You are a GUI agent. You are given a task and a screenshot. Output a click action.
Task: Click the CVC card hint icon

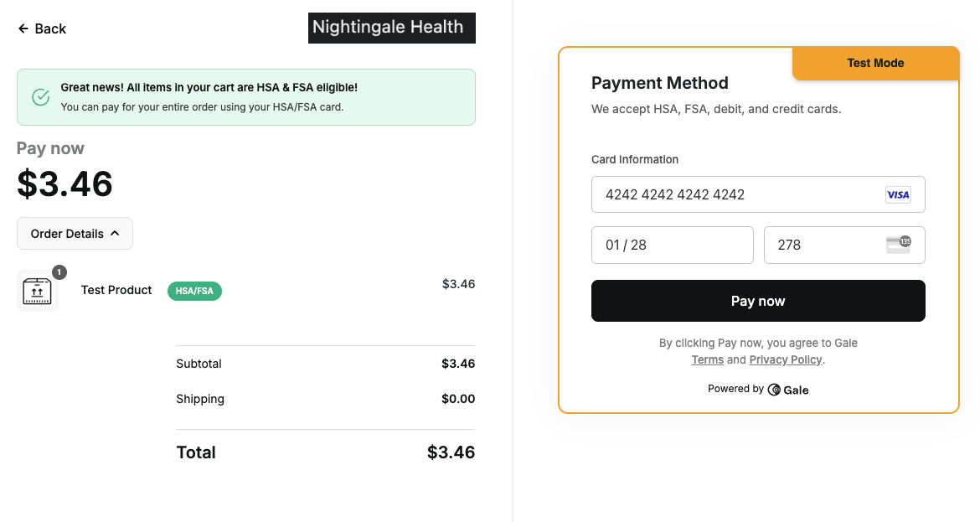tap(898, 245)
